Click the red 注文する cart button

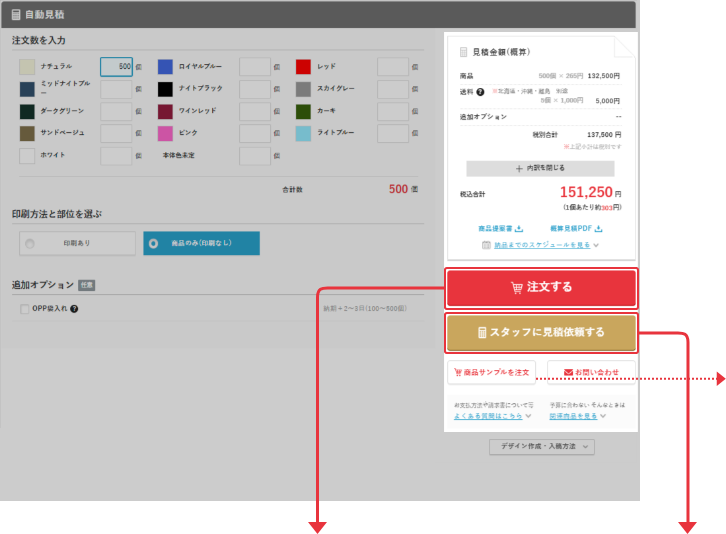(541, 287)
